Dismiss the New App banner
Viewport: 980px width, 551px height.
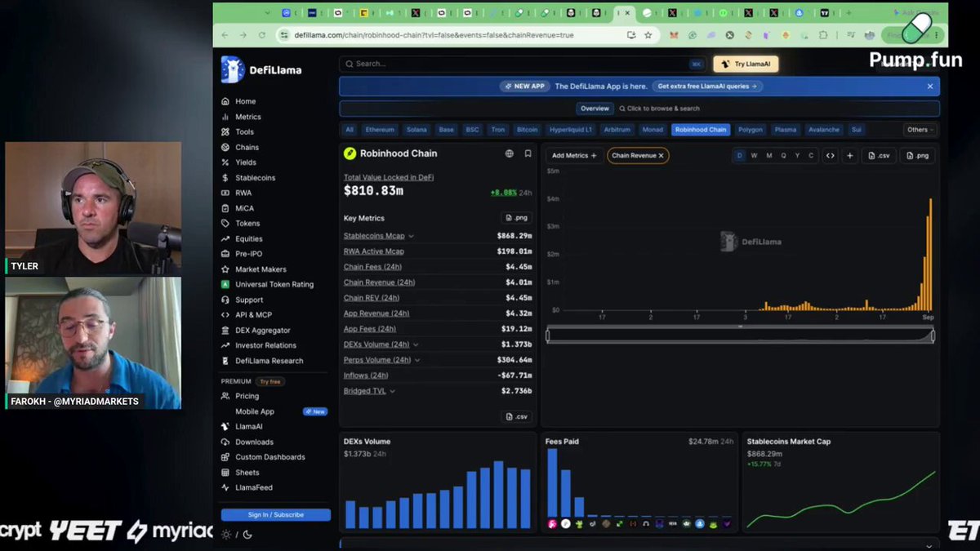coord(929,86)
